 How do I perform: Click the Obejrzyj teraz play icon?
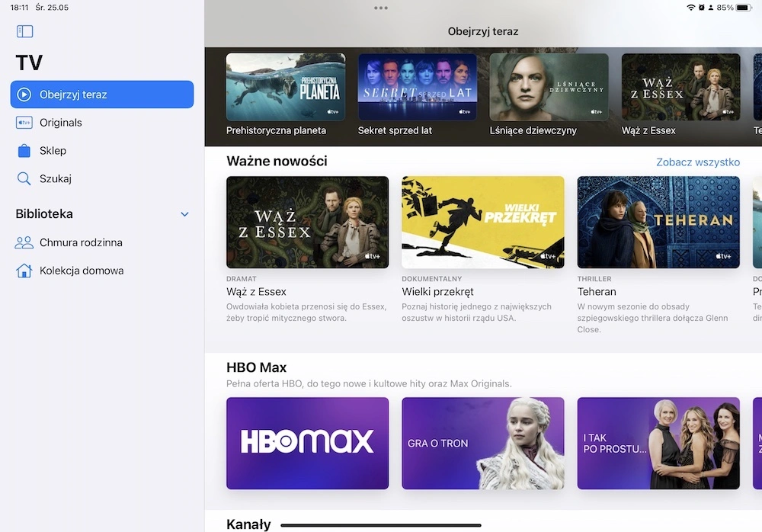pyautogui.click(x=24, y=95)
